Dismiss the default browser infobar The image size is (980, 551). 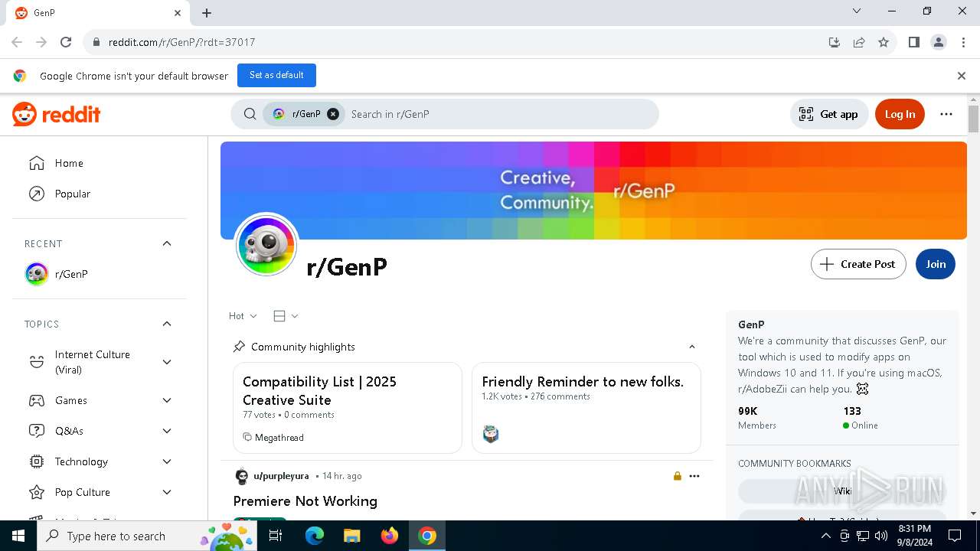click(x=961, y=76)
